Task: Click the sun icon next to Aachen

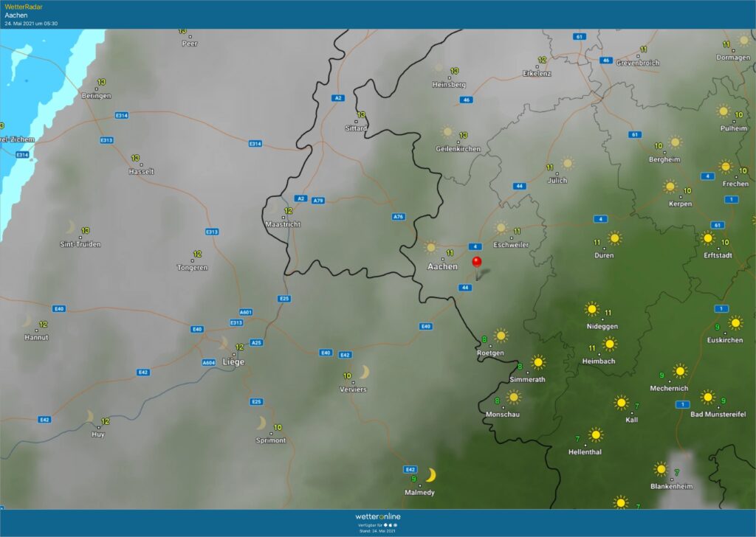Action: (x=430, y=248)
